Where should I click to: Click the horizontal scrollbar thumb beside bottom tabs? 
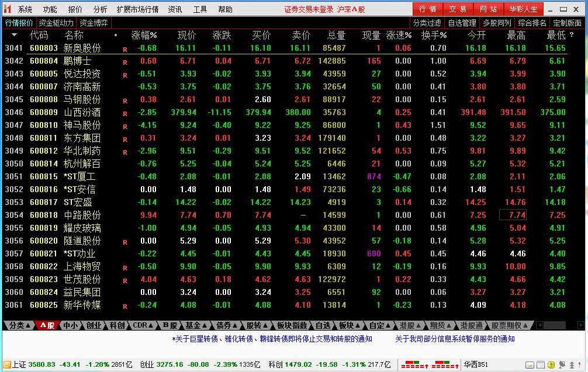pos(554,325)
